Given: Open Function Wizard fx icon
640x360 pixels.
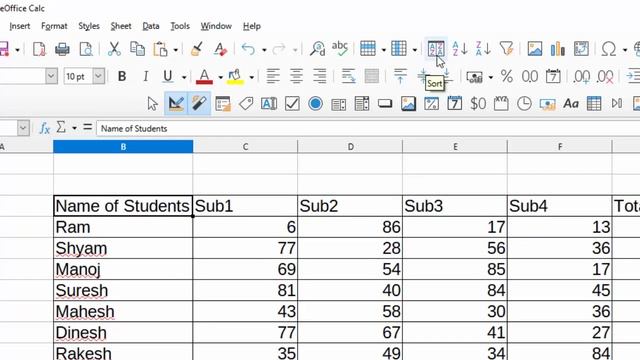Looking at the screenshot, I should (x=44, y=128).
